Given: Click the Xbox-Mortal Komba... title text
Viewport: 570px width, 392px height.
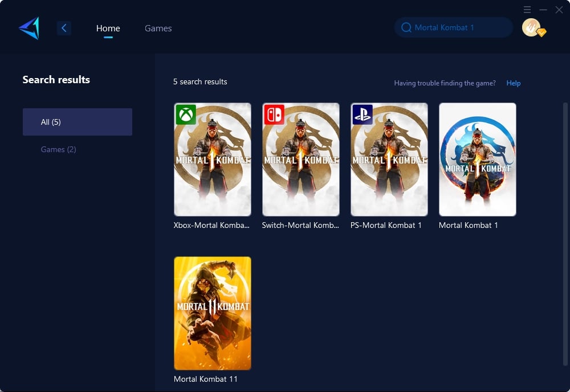Looking at the screenshot, I should [x=211, y=225].
